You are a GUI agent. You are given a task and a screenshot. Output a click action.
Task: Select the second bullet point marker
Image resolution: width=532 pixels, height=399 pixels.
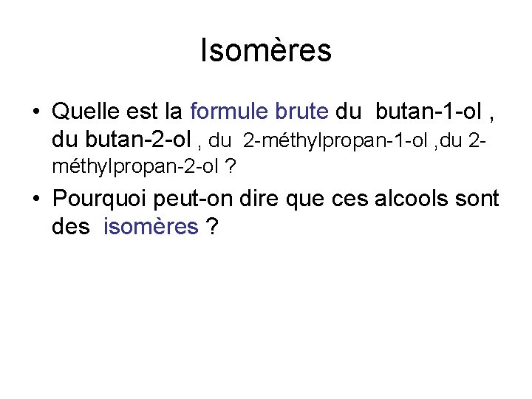point(36,198)
